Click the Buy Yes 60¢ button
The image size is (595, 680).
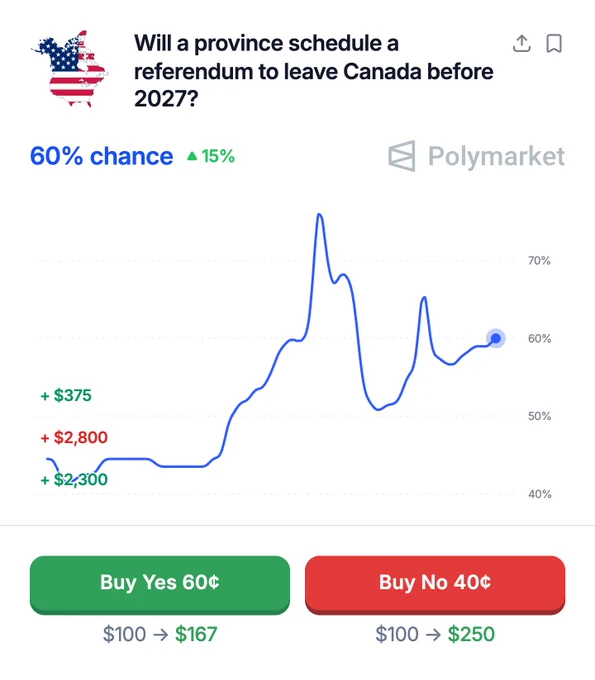[160, 584]
